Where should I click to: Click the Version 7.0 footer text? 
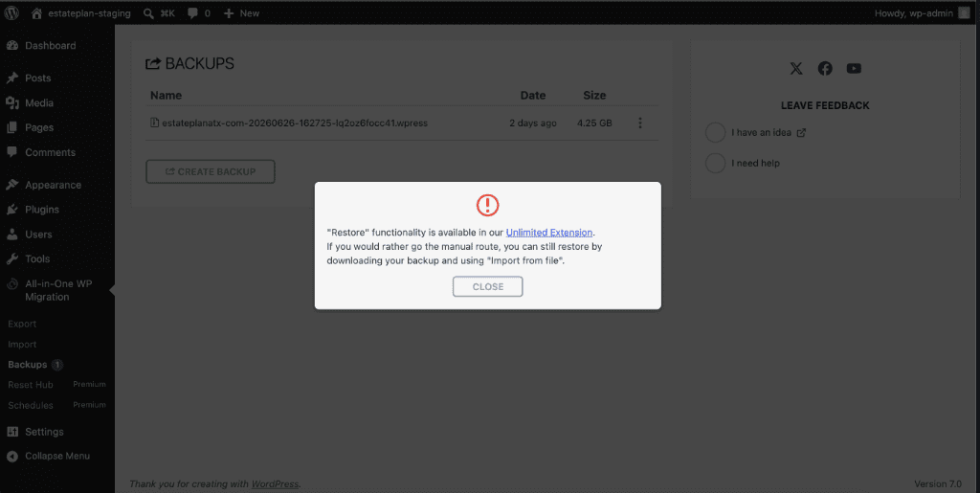(x=938, y=483)
